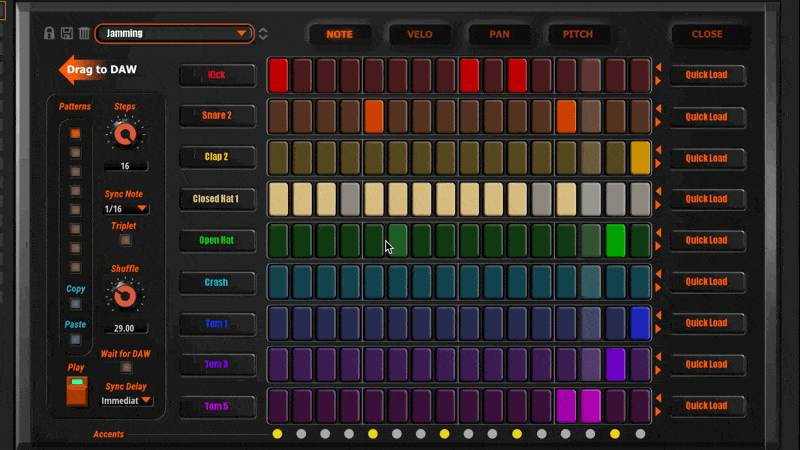Click the preset up/down stepper arrows

tap(263, 34)
